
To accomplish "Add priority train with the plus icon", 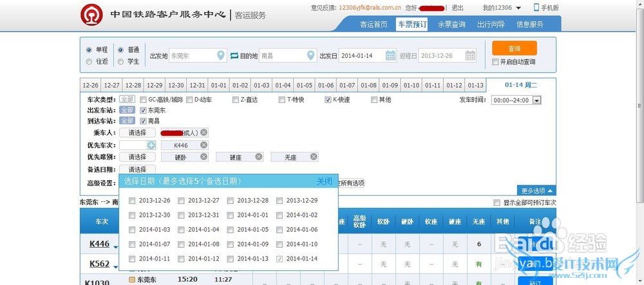I will click(x=151, y=145).
